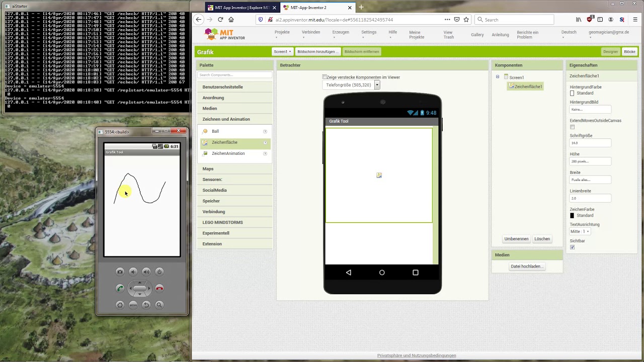This screenshot has width=644, height=362.
Task: Click the Android back triangle in viewer
Action: point(349,273)
